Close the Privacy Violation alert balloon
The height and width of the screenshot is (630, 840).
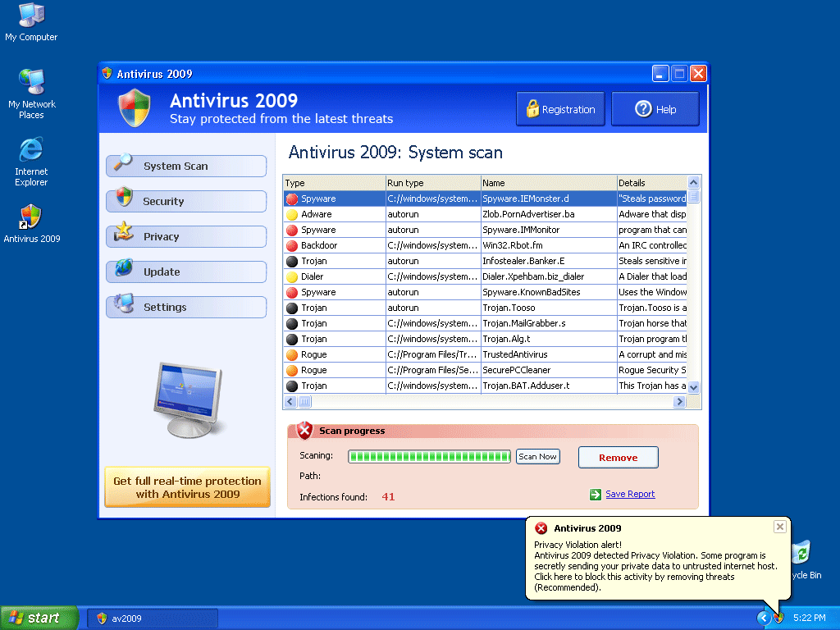(x=780, y=527)
